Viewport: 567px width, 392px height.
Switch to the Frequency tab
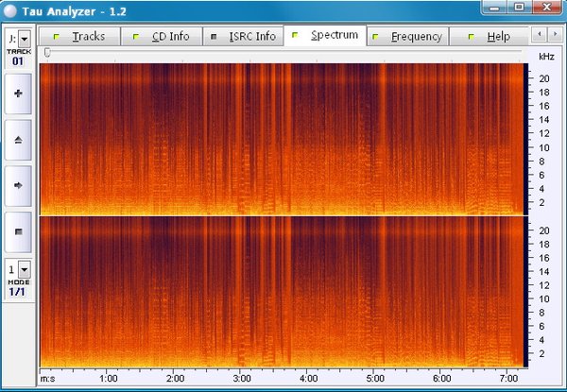tap(408, 36)
